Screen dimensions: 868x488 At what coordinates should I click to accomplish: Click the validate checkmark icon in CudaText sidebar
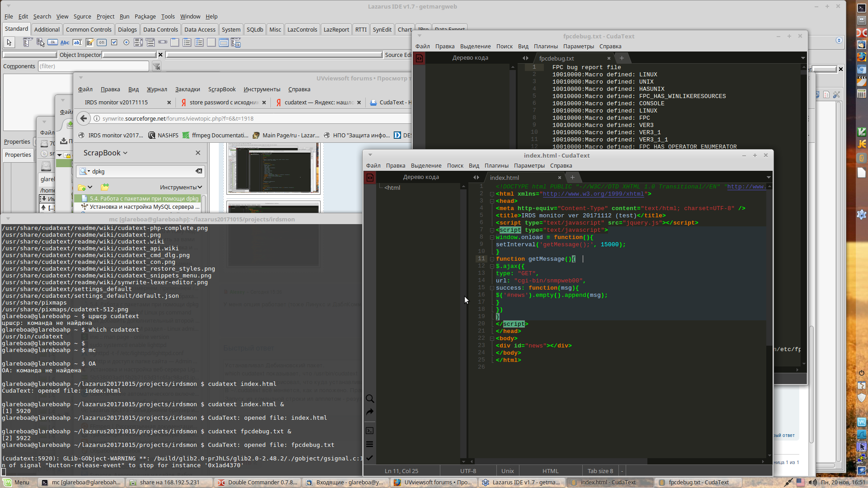tap(370, 458)
